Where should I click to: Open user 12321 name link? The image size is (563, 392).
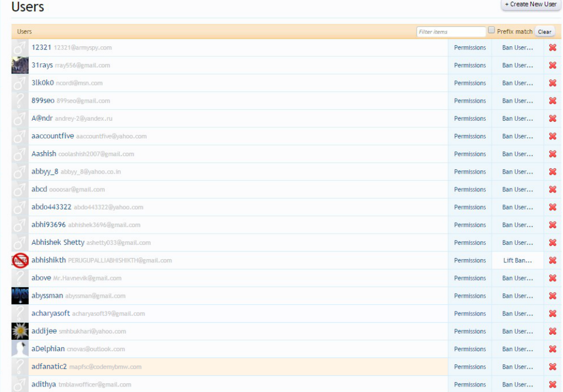click(41, 47)
